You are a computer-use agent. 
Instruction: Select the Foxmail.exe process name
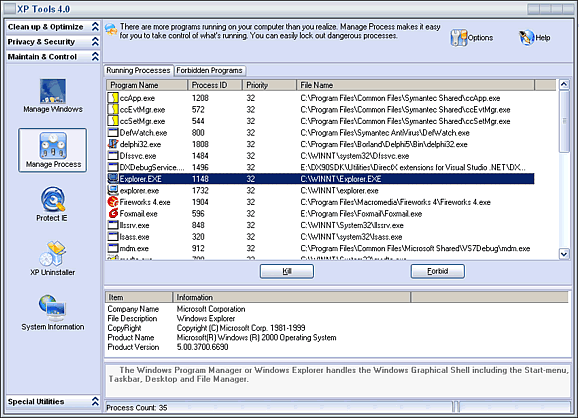(138, 214)
